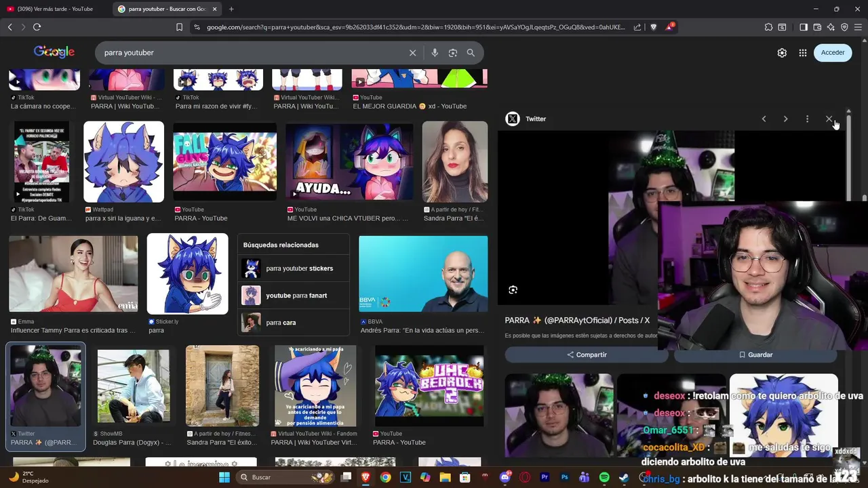Select related search 'parra cara'
This screenshot has height=488, width=868.
tap(293, 323)
